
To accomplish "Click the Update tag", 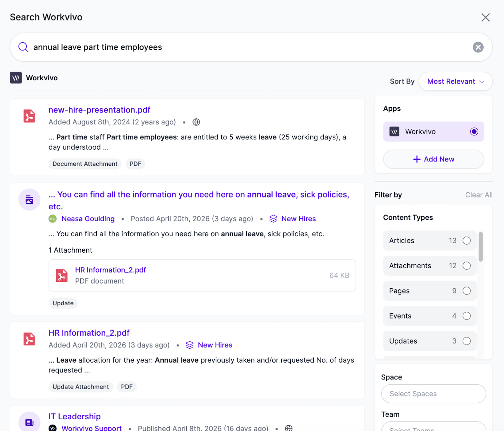I will pos(63,303).
